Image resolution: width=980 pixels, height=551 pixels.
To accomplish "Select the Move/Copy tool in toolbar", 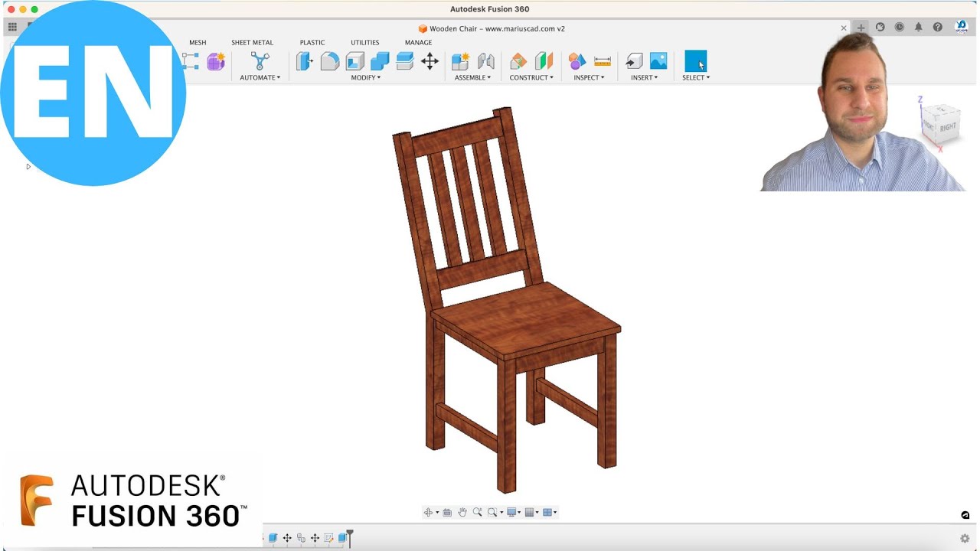I will (430, 61).
